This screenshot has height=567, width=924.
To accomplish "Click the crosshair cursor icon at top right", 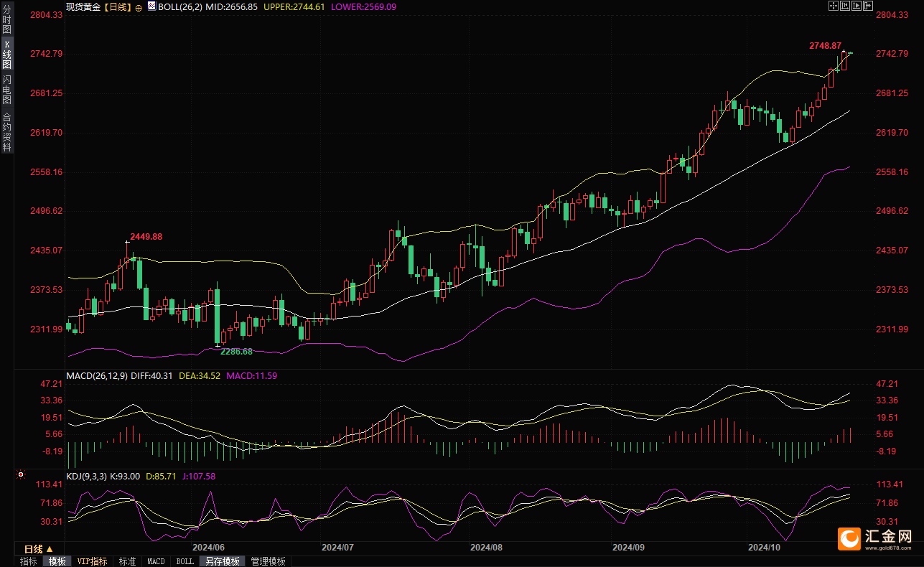I will [834, 6].
